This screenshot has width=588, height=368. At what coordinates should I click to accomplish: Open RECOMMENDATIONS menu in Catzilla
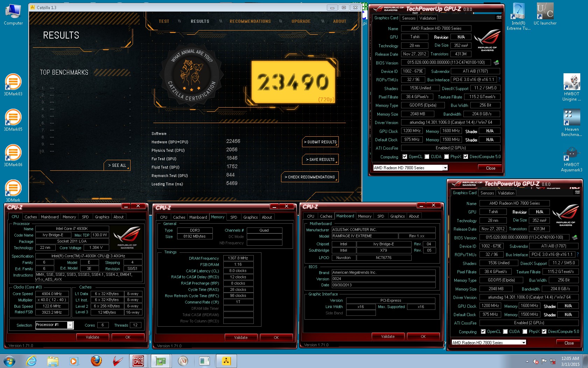click(250, 21)
